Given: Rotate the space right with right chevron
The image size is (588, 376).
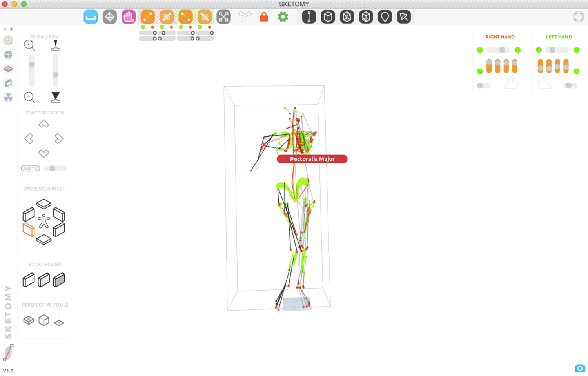Looking at the screenshot, I should pyautogui.click(x=59, y=138).
